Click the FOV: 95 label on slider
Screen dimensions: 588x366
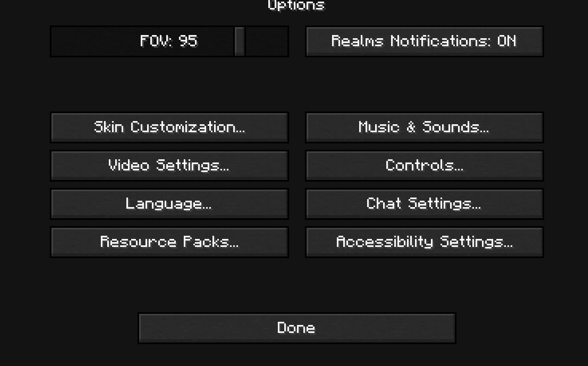pos(169,41)
